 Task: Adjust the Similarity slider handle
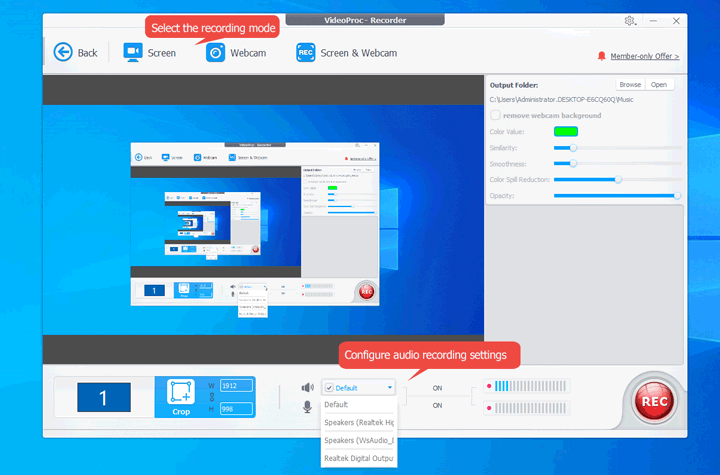[573, 148]
